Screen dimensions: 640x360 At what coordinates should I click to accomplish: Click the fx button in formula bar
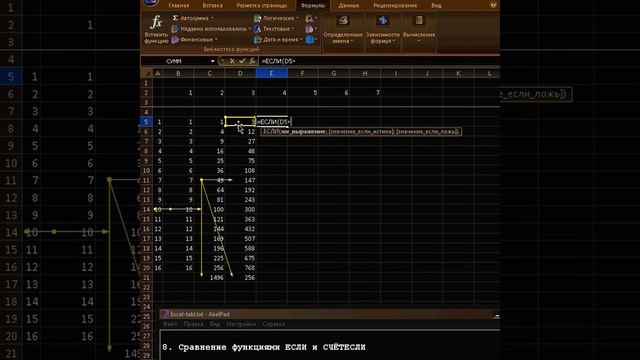[252, 61]
